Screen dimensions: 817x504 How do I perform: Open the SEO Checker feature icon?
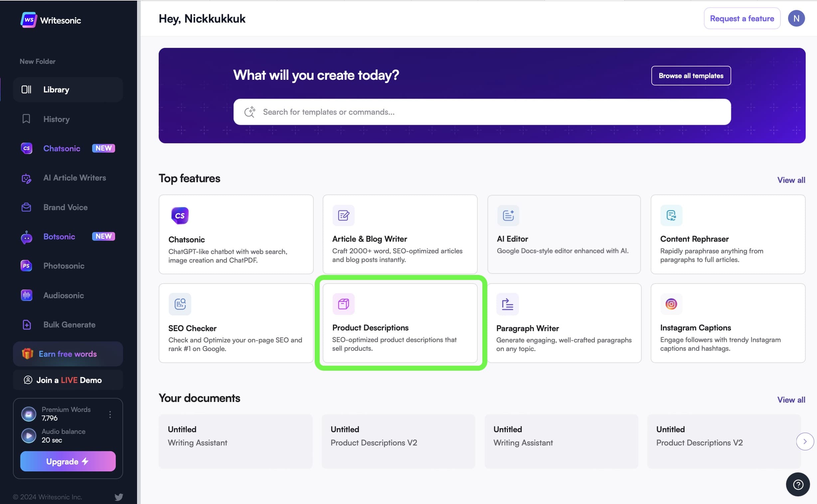click(180, 304)
